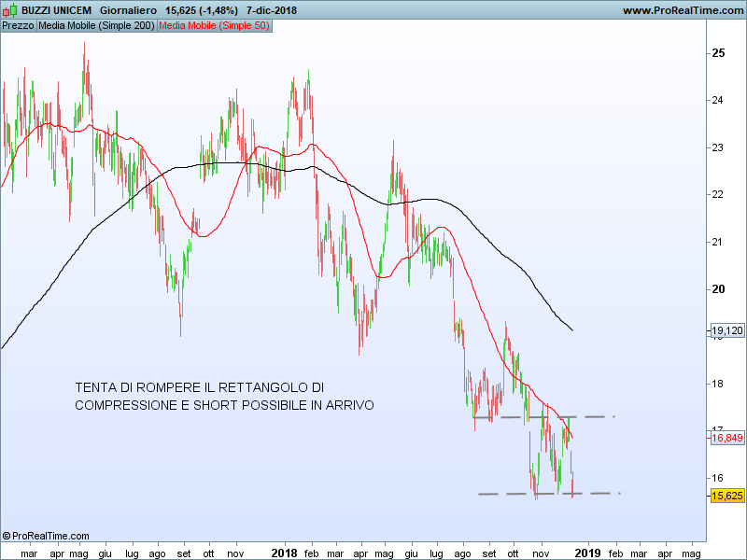Open the www.ProRealTime.com link
Viewport: 747px width, 560px height.
tap(683, 10)
